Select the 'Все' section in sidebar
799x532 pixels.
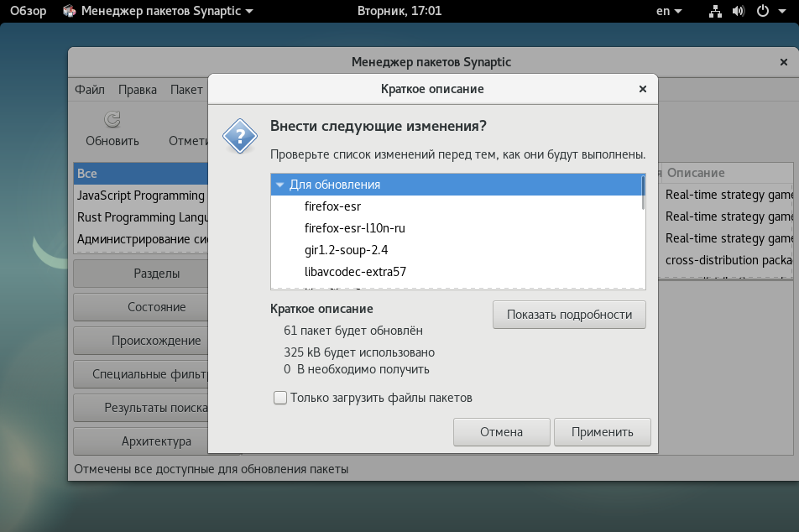(141, 174)
